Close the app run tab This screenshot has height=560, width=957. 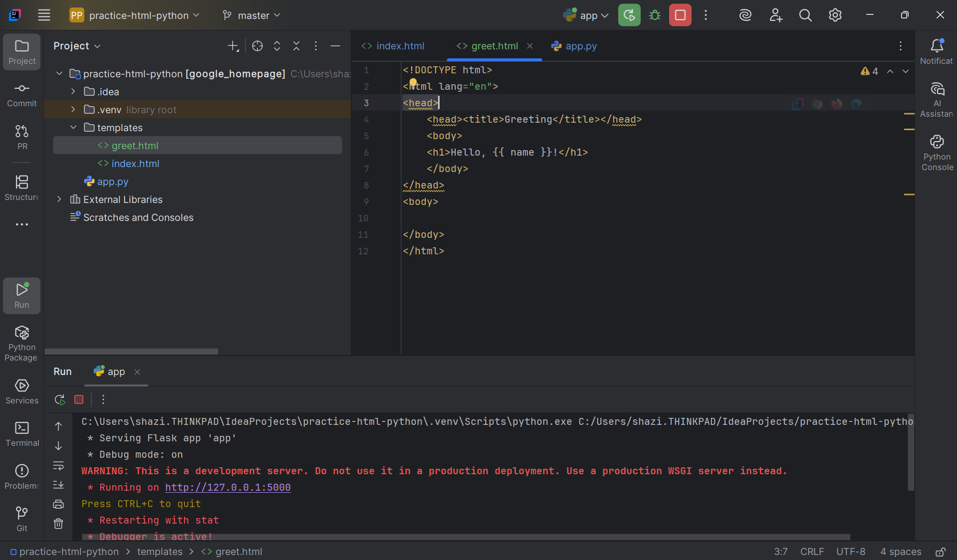tap(137, 372)
